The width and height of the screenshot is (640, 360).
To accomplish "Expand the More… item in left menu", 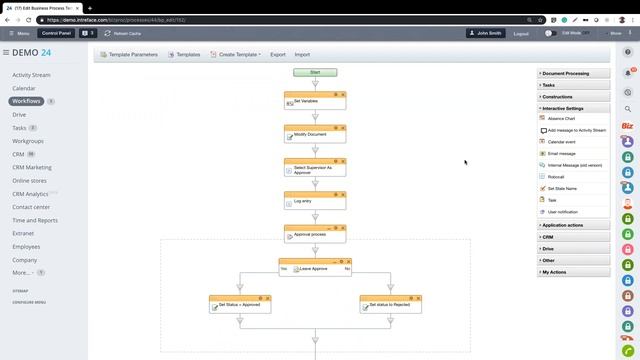I will click(22, 272).
